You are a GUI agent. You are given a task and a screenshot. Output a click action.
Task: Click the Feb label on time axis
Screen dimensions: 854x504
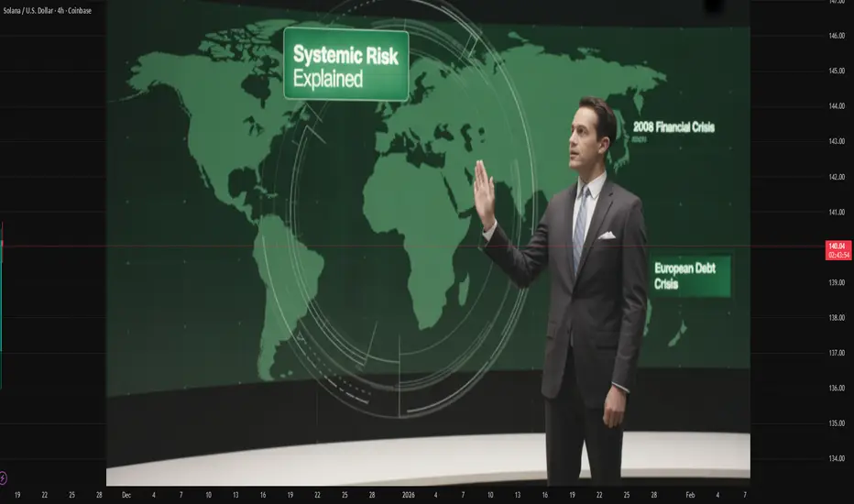coord(690,495)
